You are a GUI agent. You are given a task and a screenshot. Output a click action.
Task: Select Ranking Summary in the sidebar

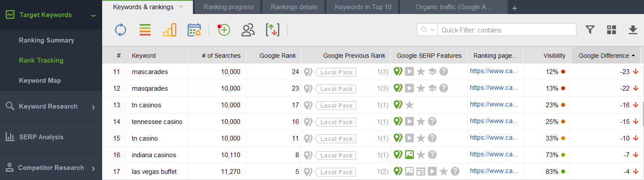[46, 40]
